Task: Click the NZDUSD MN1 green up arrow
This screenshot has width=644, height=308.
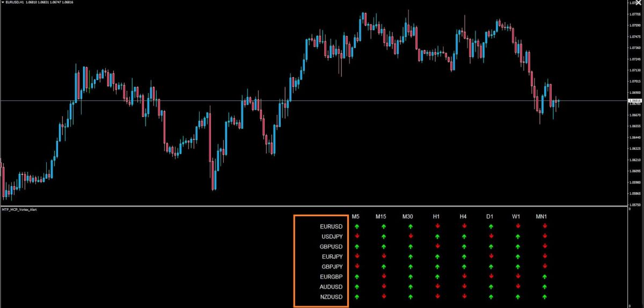Action: tap(545, 296)
